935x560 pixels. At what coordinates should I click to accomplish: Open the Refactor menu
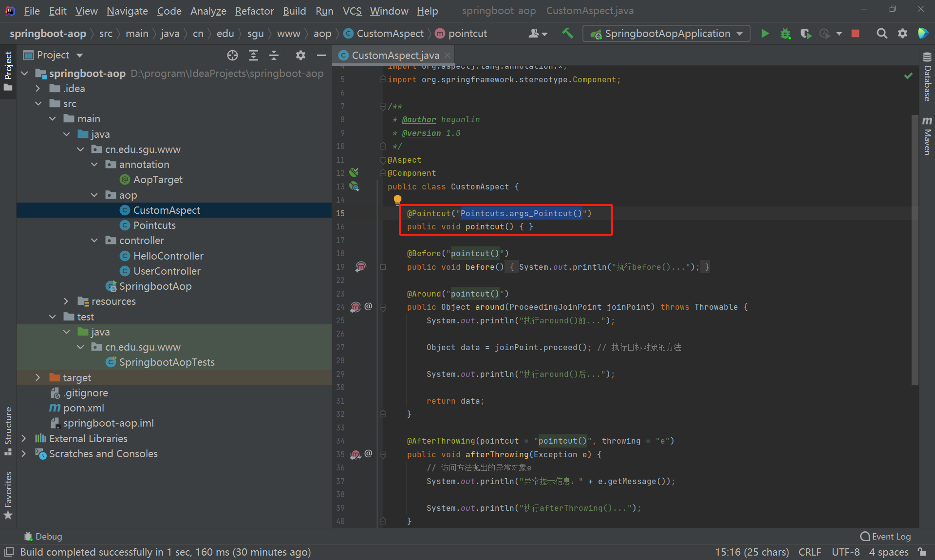254,11
